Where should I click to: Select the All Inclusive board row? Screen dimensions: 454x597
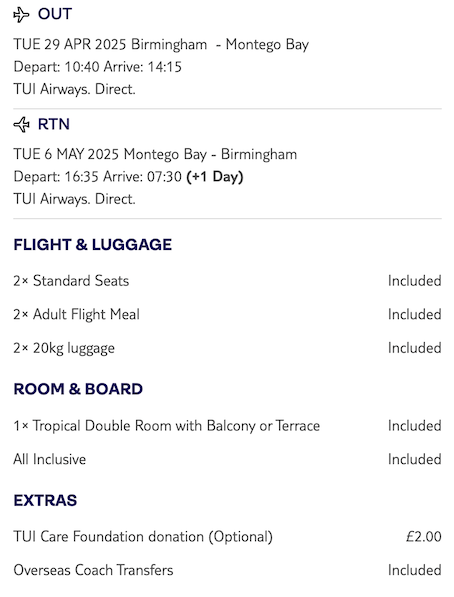click(227, 459)
